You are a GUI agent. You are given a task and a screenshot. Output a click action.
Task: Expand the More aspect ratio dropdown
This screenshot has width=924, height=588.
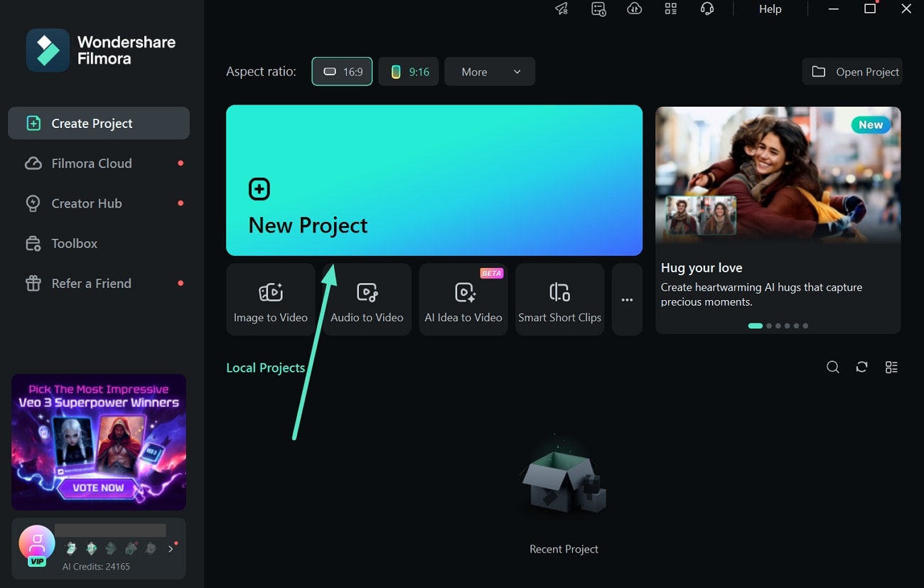coord(490,72)
